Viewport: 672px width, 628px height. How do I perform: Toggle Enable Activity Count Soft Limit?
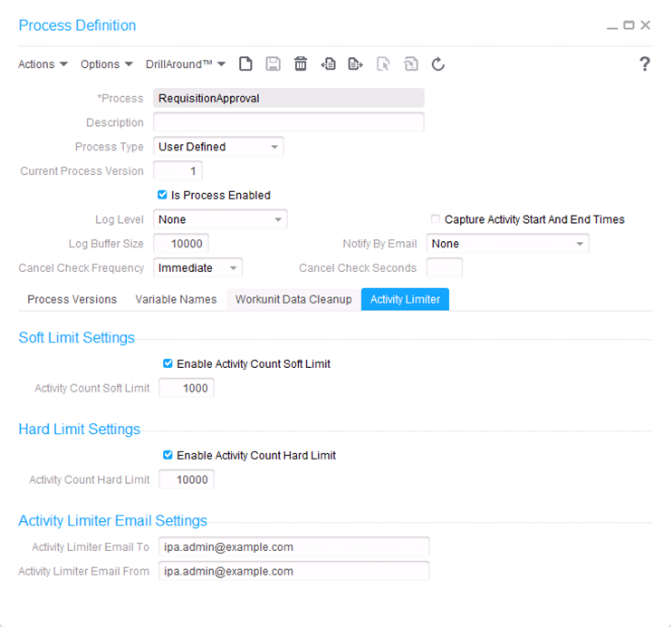[168, 363]
